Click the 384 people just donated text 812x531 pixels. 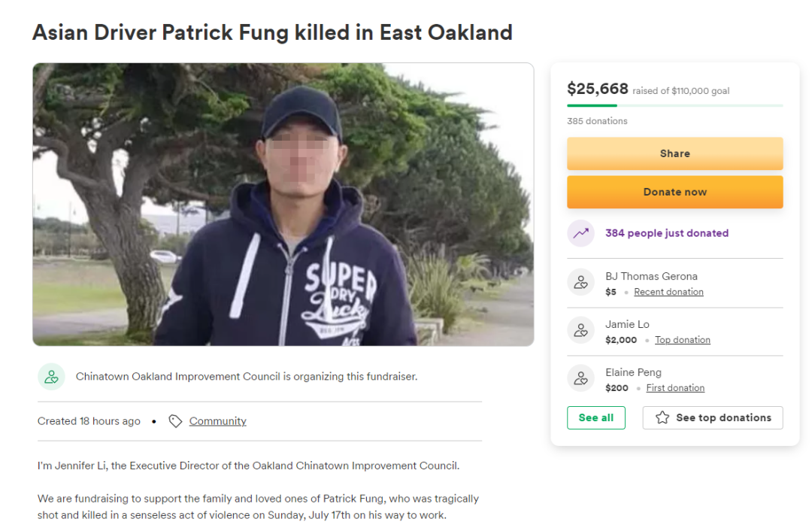point(667,233)
